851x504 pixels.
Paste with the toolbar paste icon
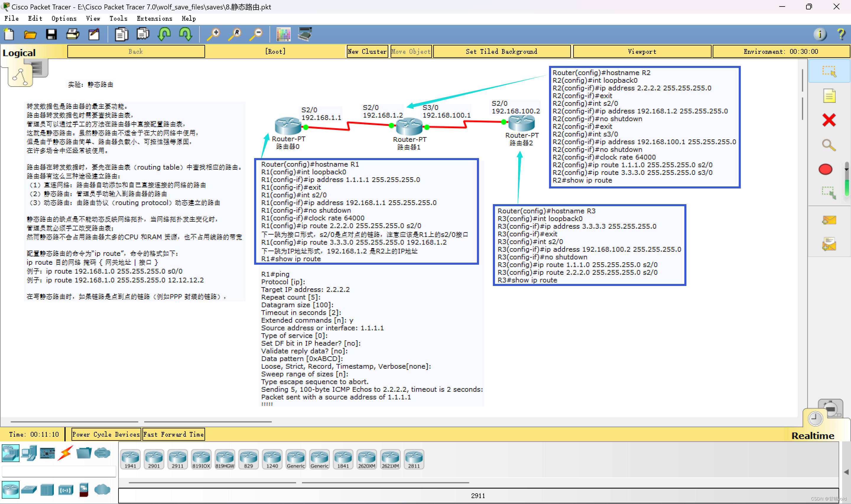pos(143,34)
